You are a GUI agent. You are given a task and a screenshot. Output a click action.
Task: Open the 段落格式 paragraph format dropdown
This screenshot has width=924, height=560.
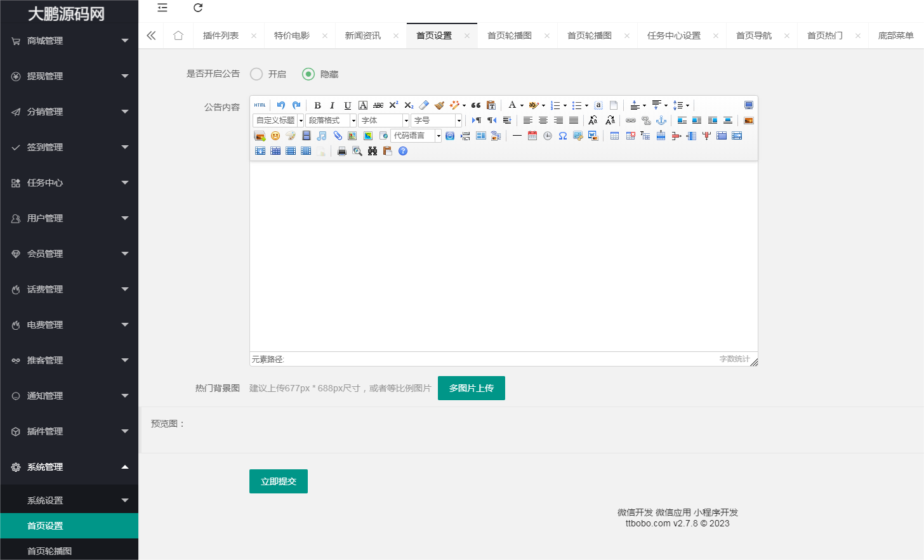tap(331, 120)
